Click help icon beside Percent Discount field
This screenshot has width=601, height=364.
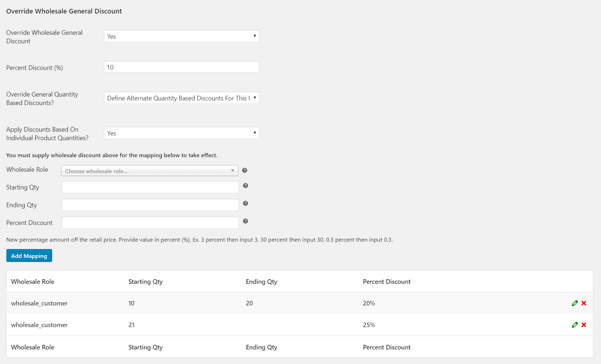pos(245,221)
